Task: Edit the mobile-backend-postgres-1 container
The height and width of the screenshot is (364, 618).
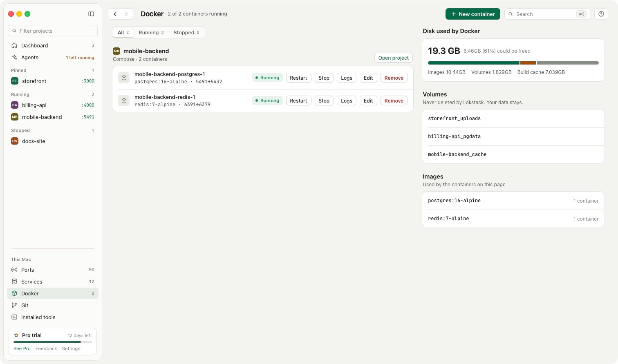Action: click(368, 78)
